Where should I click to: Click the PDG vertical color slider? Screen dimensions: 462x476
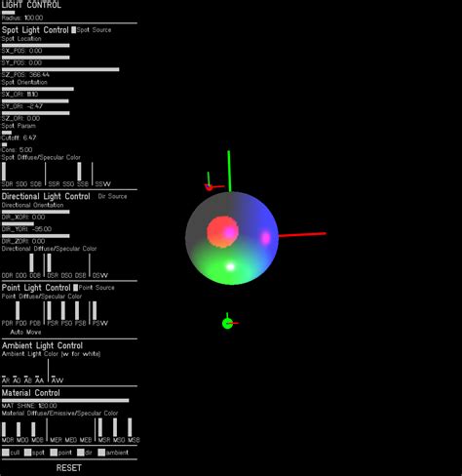[18, 310]
